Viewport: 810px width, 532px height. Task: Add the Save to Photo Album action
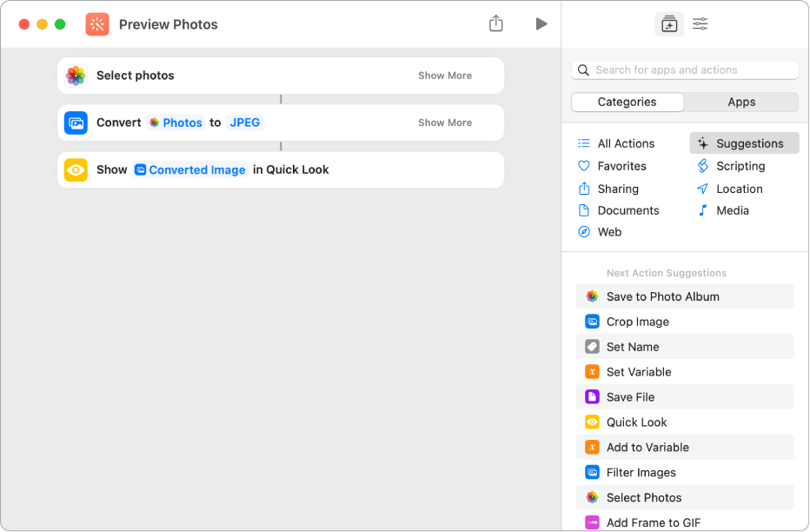662,296
